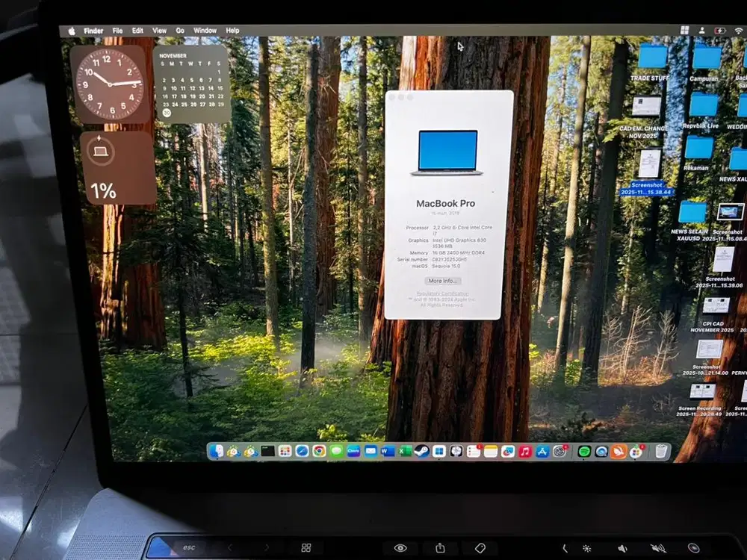Open Spotify from the Dock
Screen dimensions: 747x560
pyautogui.click(x=583, y=452)
